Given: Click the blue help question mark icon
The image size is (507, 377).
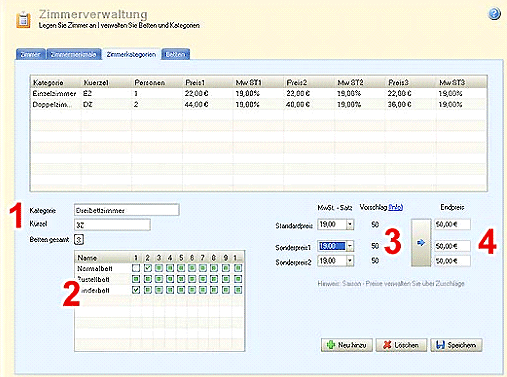Looking at the screenshot, I should (494, 14).
